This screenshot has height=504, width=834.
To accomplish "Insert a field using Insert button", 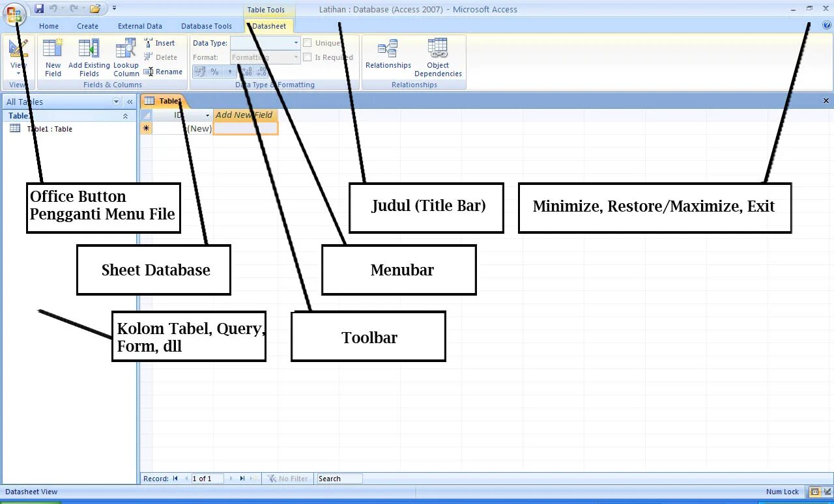I will 159,43.
